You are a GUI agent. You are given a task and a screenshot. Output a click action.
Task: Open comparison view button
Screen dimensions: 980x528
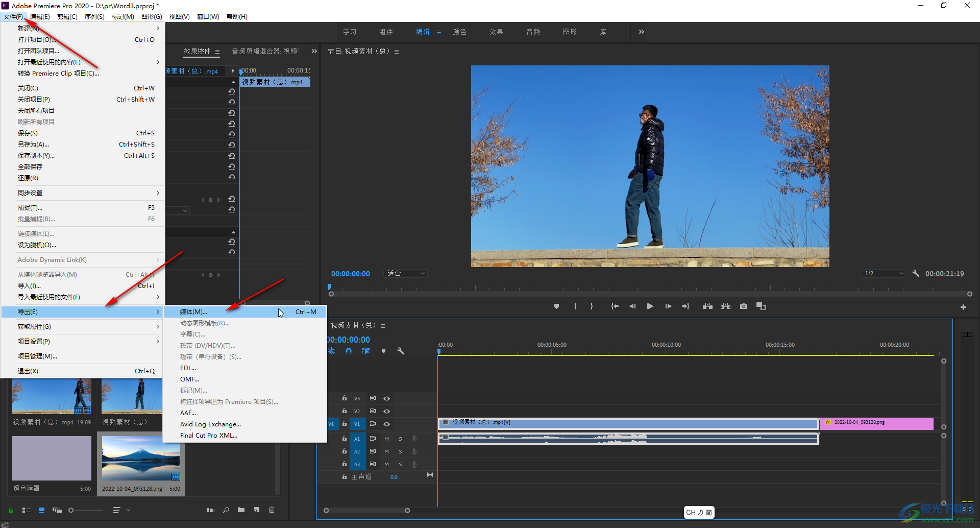click(761, 306)
